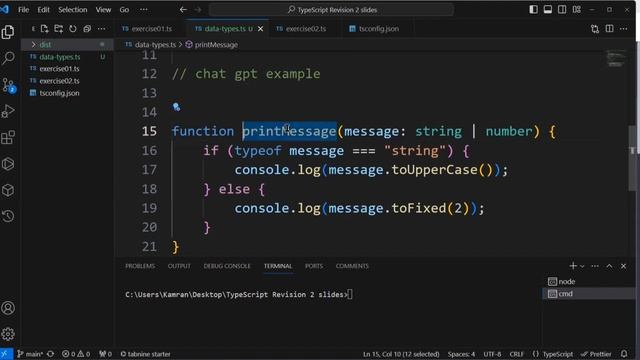This screenshot has width=640, height=360.
Task: Close the terminal panel
Action: pos(624,266)
